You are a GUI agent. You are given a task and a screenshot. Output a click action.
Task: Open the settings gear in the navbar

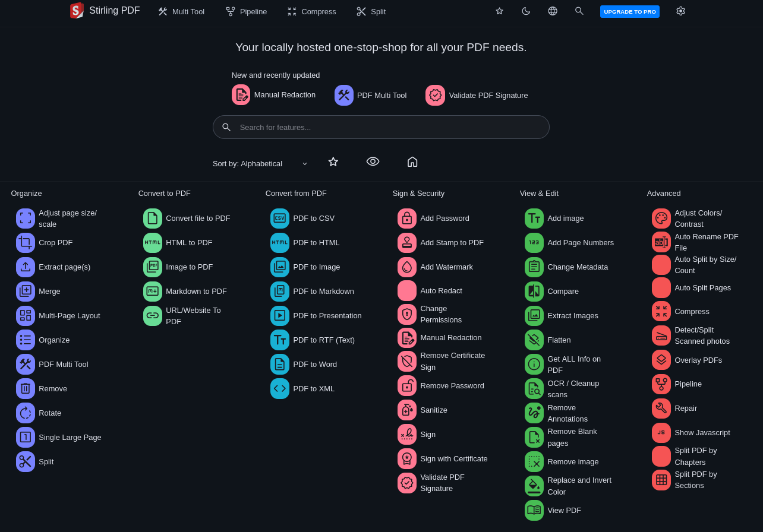680,11
